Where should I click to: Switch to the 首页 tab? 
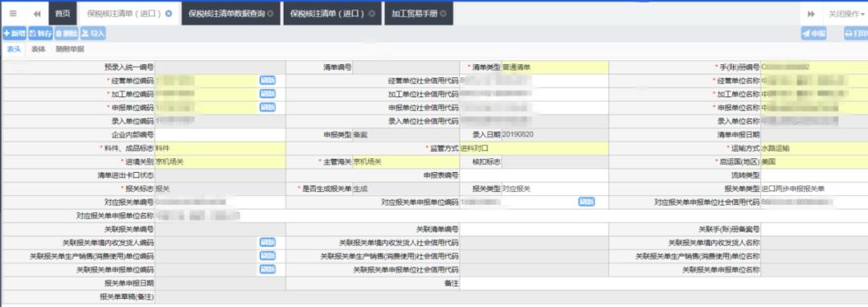pos(63,14)
